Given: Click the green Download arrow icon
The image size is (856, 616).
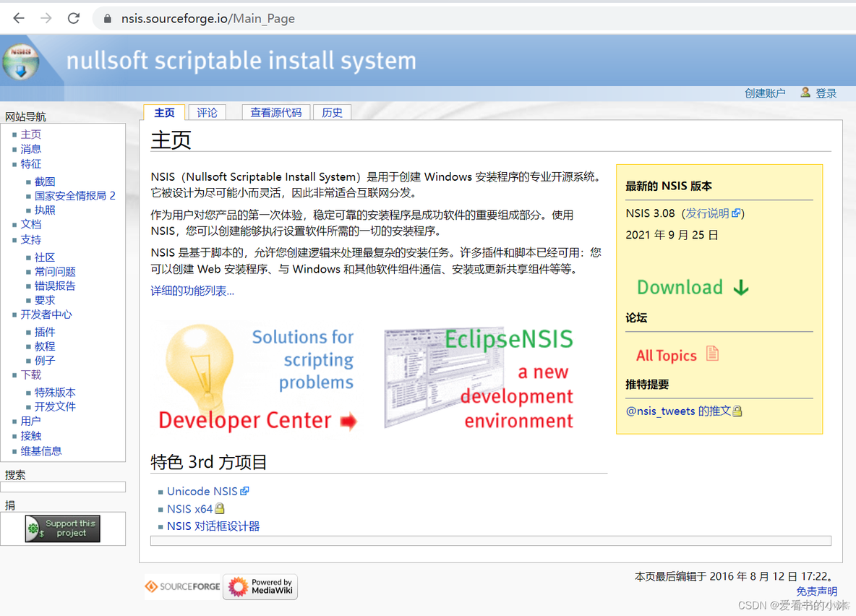Looking at the screenshot, I should click(741, 287).
